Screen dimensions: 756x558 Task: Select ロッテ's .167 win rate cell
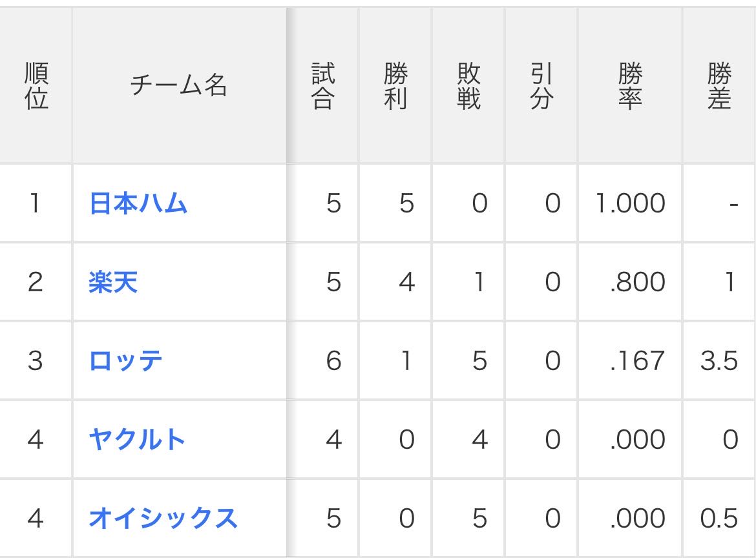pos(636,361)
